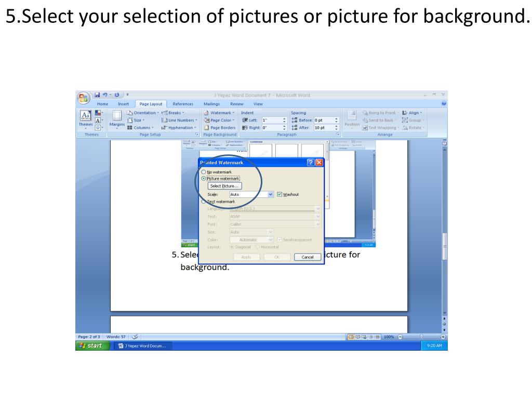This screenshot has width=532, height=399.
Task: Open Page Color menu
Action: (219, 120)
